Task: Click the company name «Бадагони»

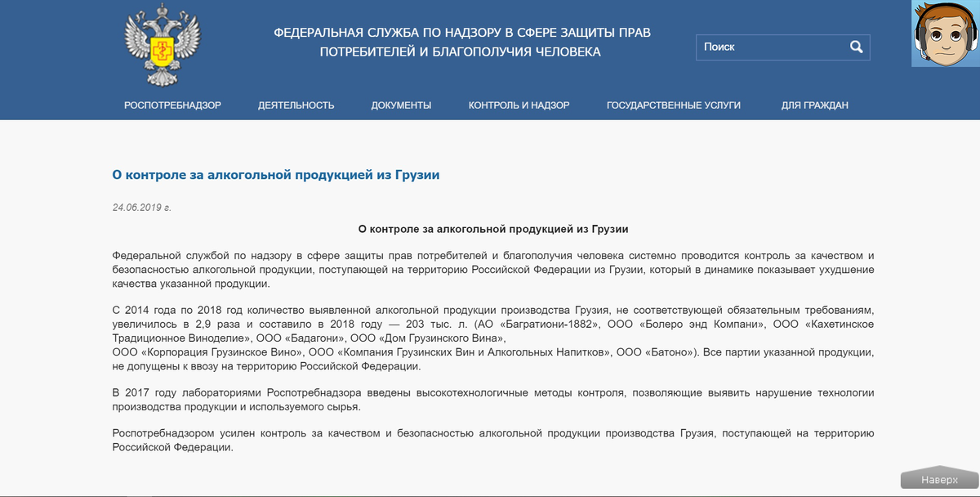Action: [316, 338]
